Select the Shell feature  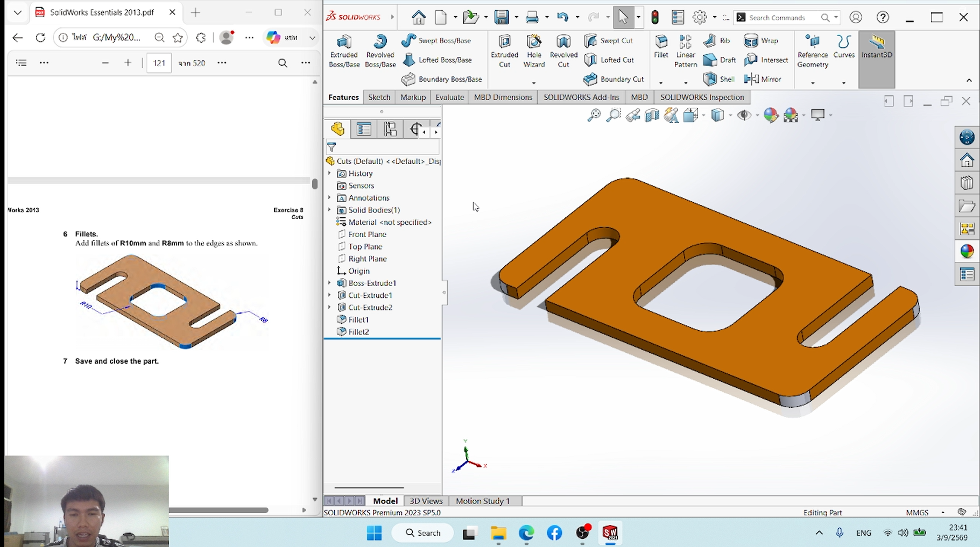(x=718, y=79)
